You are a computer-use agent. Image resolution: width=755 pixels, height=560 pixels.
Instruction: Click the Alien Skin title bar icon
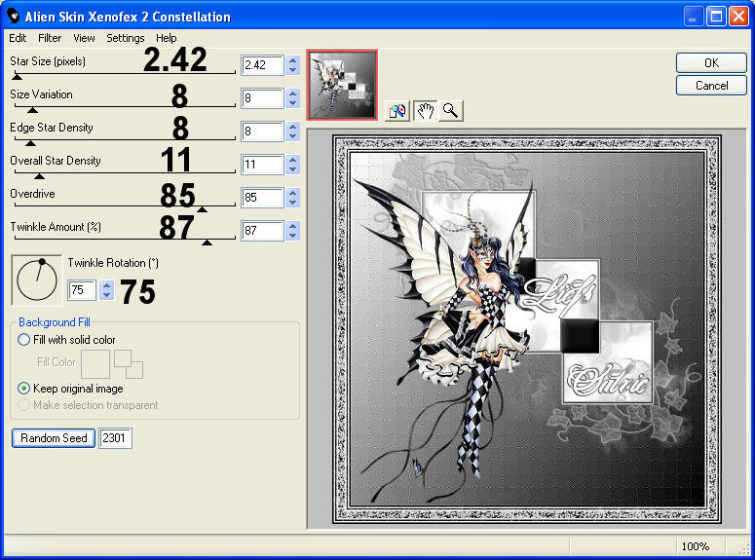pyautogui.click(x=14, y=17)
